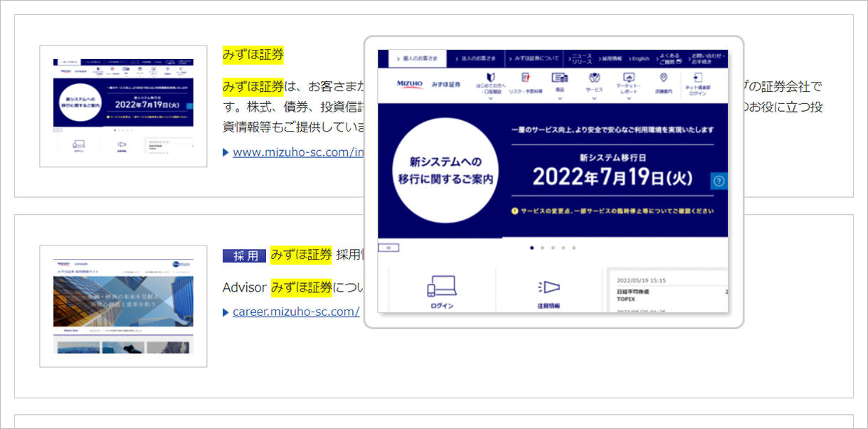Click the 注目情報 label under the megaphone

549,306
